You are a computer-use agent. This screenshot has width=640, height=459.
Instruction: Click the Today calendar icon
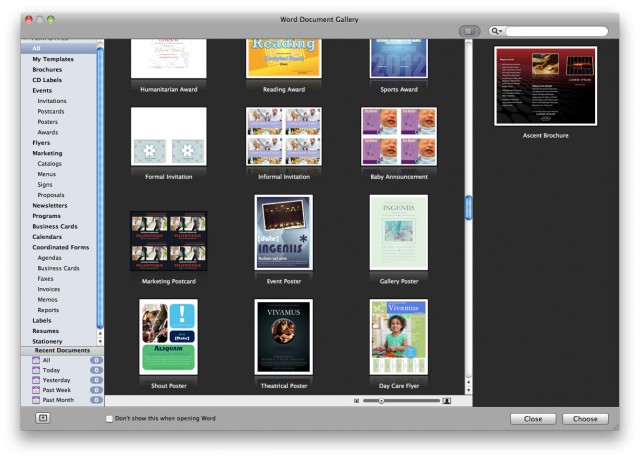point(36,370)
